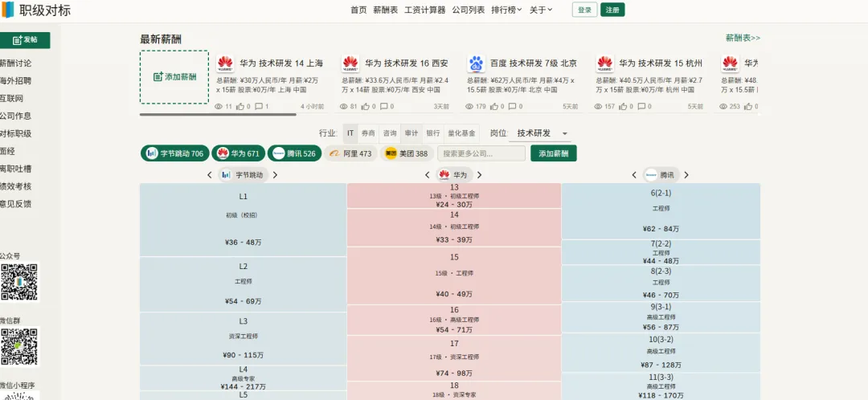The image size is (868, 400).
Task: Select the IT industry filter
Action: click(350, 133)
